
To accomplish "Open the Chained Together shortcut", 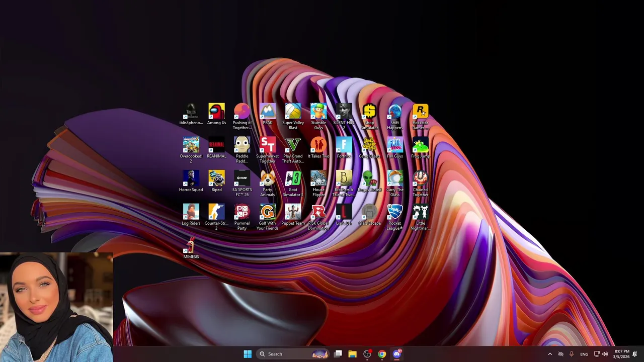I will [420, 184].
